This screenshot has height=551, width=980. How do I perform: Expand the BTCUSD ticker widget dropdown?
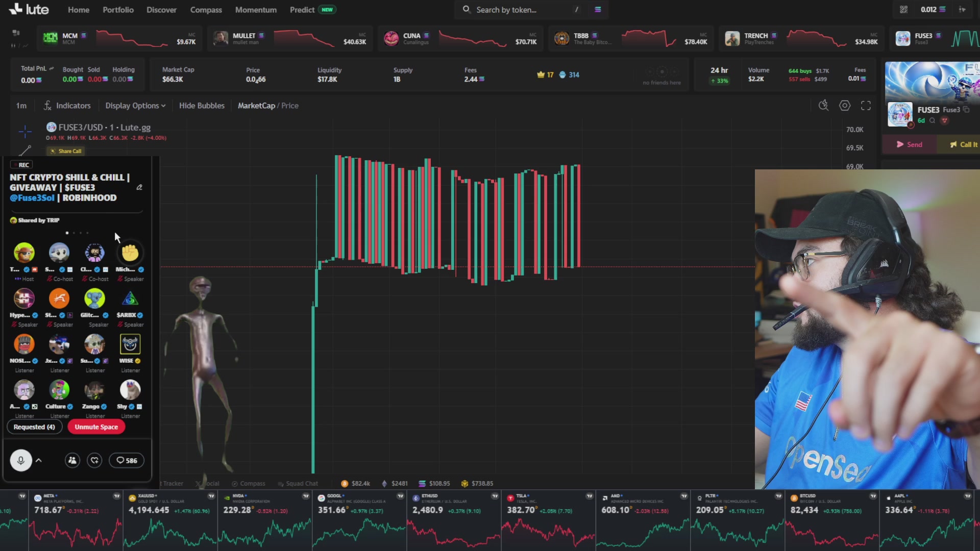873,496
